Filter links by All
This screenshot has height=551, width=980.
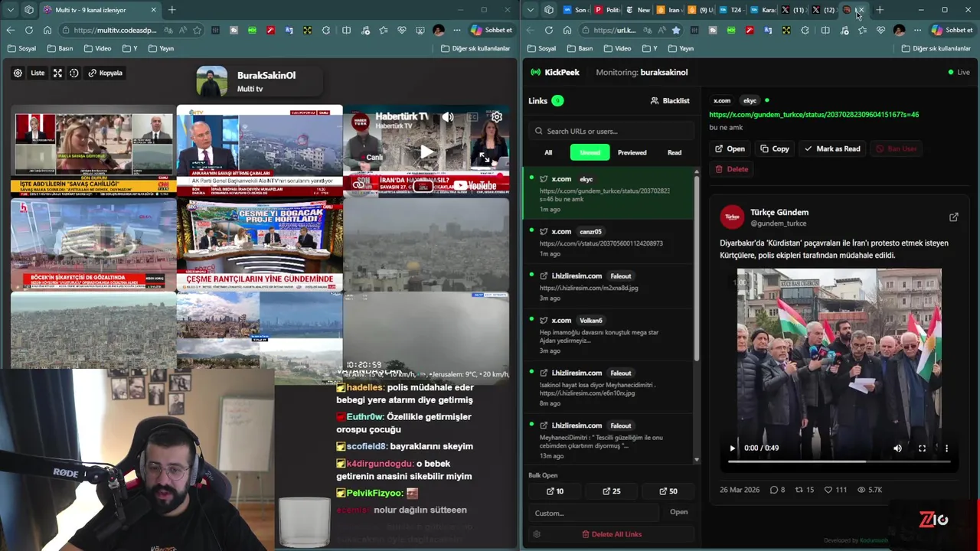pyautogui.click(x=548, y=152)
